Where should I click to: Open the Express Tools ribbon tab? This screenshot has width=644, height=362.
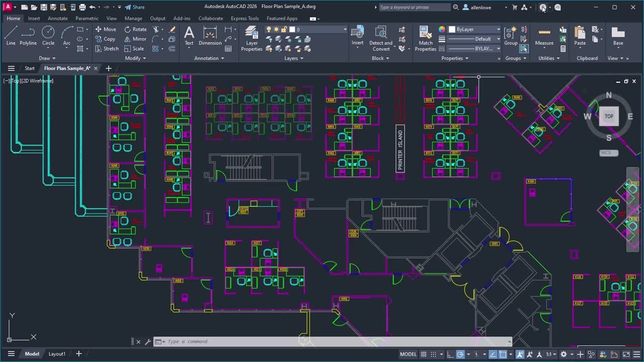point(245,18)
